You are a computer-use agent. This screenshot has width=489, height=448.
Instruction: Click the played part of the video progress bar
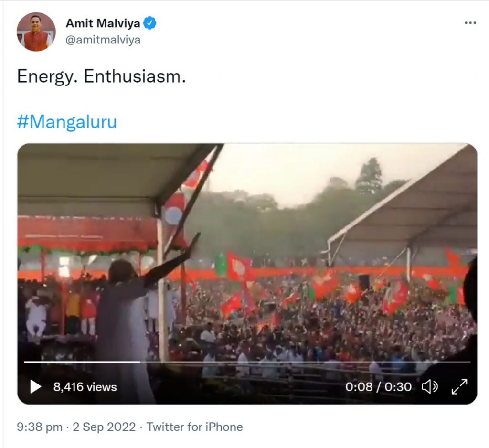pos(81,362)
